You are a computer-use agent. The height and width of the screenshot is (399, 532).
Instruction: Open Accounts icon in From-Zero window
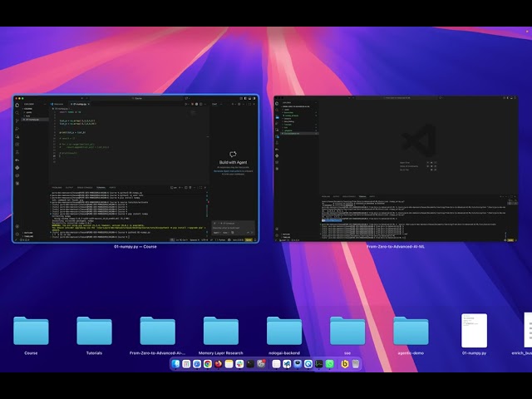coord(277,229)
